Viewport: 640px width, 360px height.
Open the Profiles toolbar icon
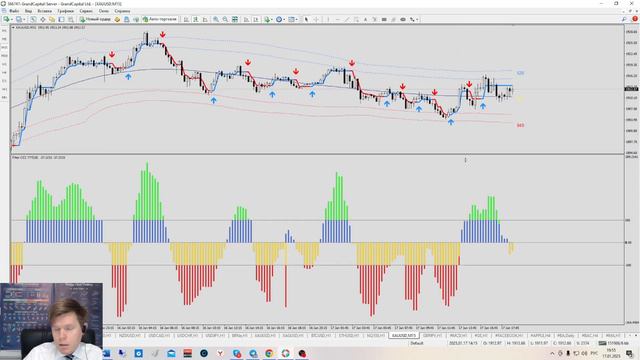(18, 19)
